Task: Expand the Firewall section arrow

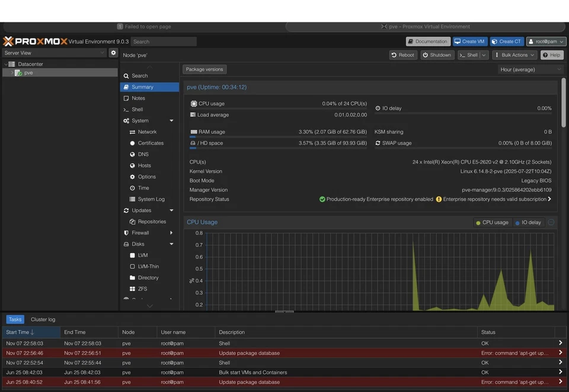Action: pos(171,233)
